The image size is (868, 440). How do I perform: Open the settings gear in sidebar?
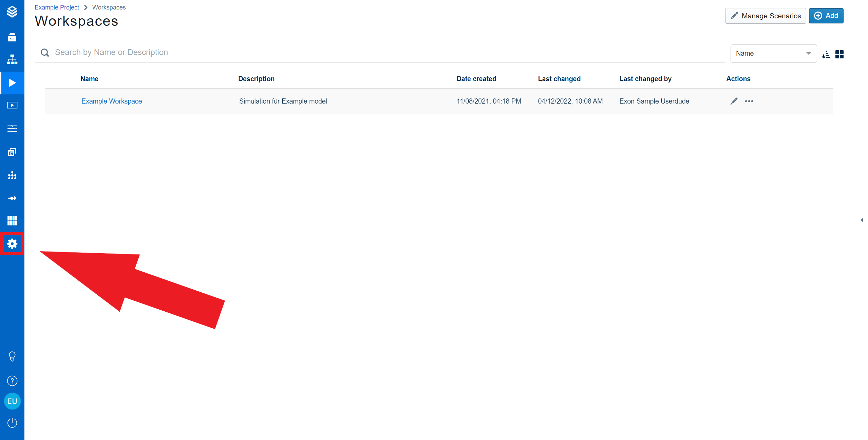click(x=12, y=244)
